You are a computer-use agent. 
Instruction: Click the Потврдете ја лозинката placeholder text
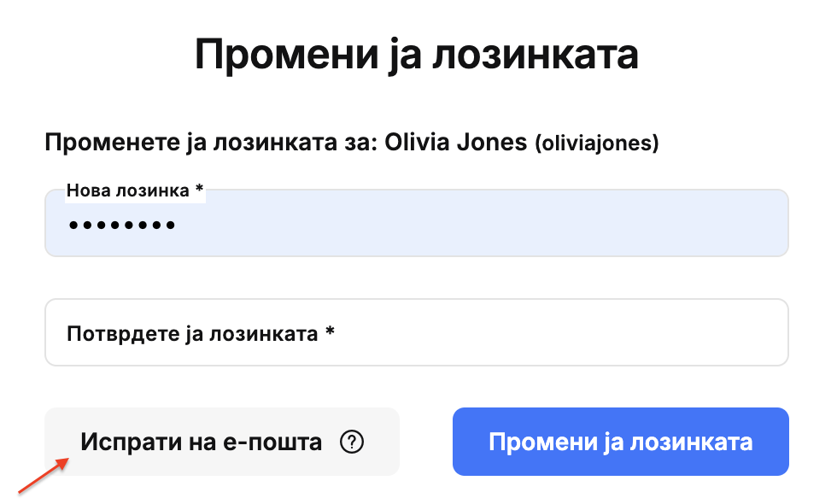coord(201,334)
